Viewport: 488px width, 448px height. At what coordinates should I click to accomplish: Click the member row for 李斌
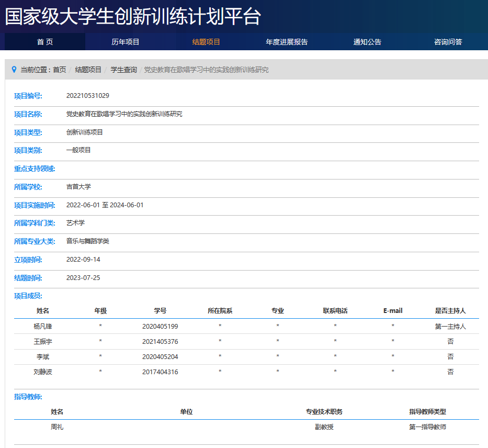click(x=43, y=357)
